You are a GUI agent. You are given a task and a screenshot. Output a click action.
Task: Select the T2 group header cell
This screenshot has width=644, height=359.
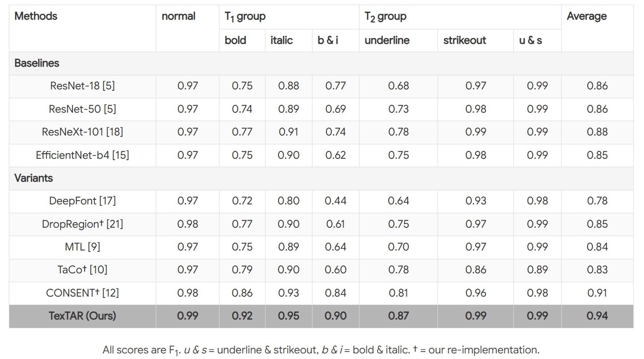pyautogui.click(x=385, y=17)
